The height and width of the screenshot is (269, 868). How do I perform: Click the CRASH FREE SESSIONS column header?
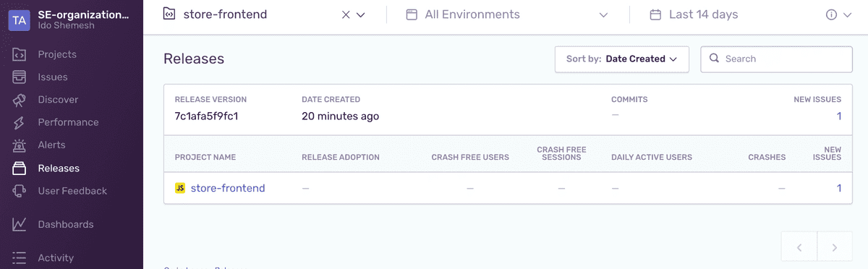tap(561, 153)
